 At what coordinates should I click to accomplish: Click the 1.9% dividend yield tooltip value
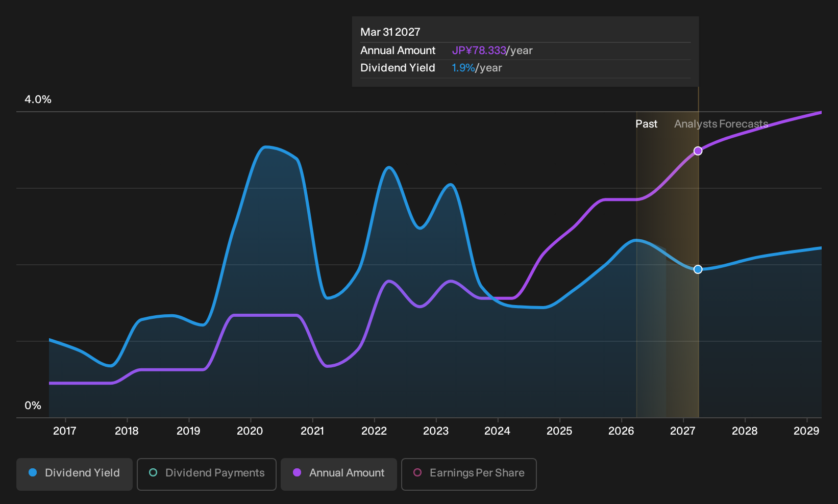click(x=463, y=68)
